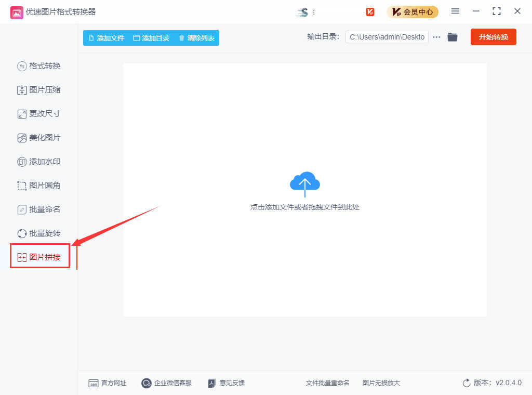Select 添加水印 in the sidebar
This screenshot has width=532, height=395.
39,162
